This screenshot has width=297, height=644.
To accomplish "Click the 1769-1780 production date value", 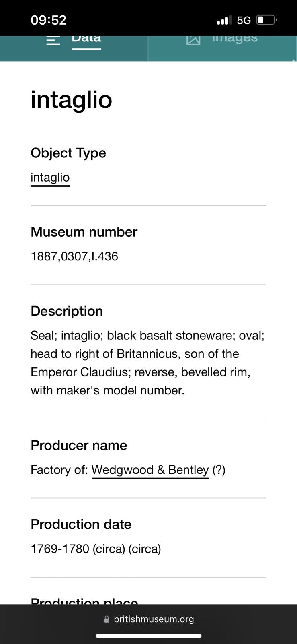I will point(96,549).
